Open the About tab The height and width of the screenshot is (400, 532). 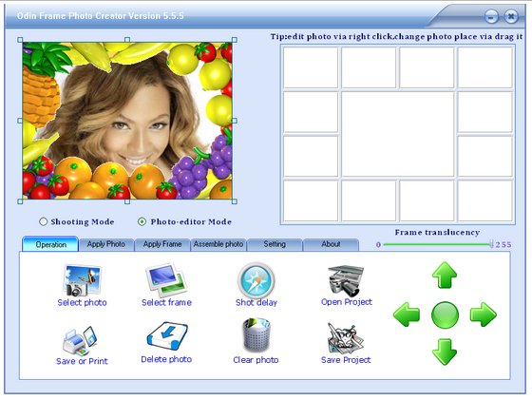331,244
